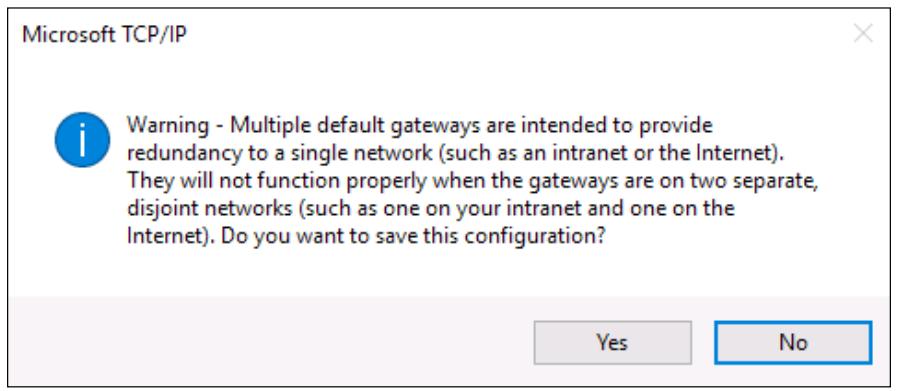
Task: Confirm saving configuration with Yes
Action: click(x=612, y=342)
